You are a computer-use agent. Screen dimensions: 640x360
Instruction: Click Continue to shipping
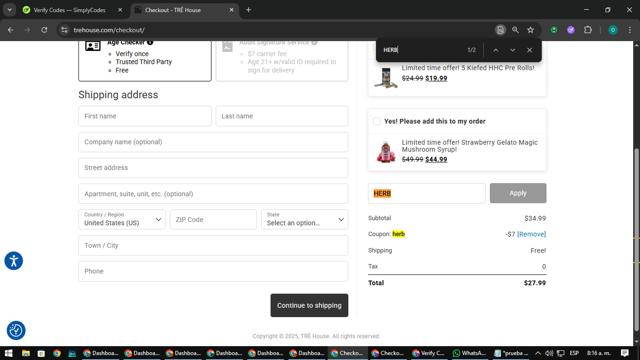point(309,305)
